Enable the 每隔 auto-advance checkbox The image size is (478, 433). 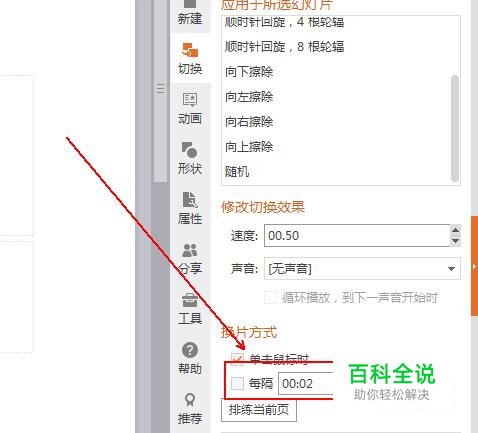237,383
